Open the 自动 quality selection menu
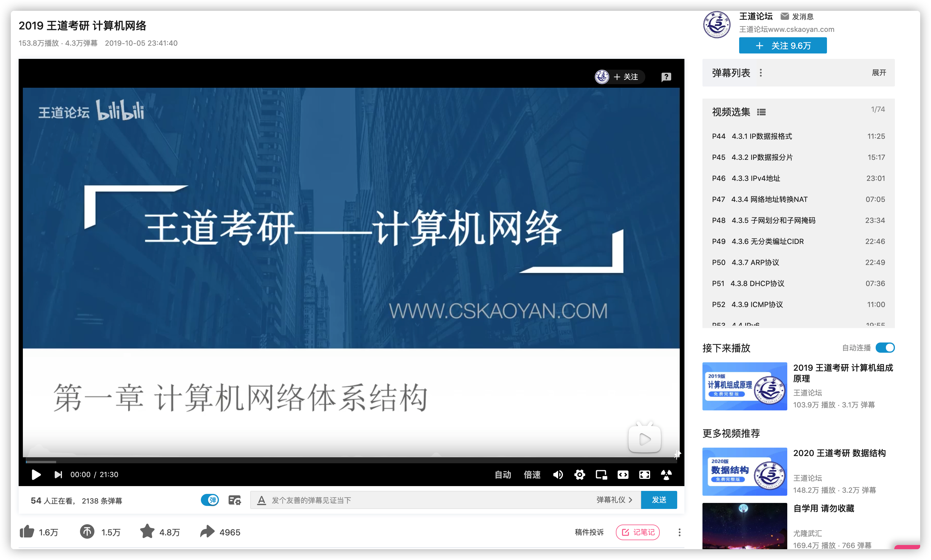This screenshot has height=560, width=931. coord(503,474)
